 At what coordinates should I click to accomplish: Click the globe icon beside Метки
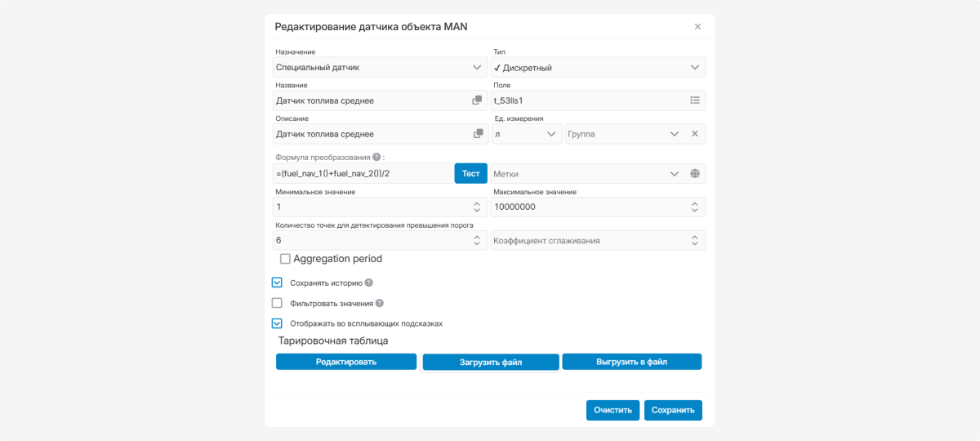[695, 174]
